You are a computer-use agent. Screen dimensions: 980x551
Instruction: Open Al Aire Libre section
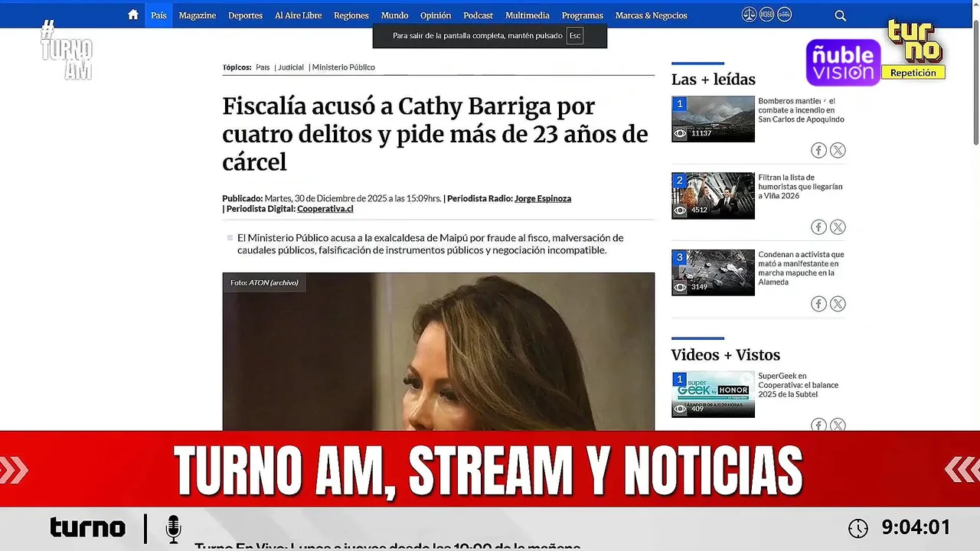pos(299,15)
